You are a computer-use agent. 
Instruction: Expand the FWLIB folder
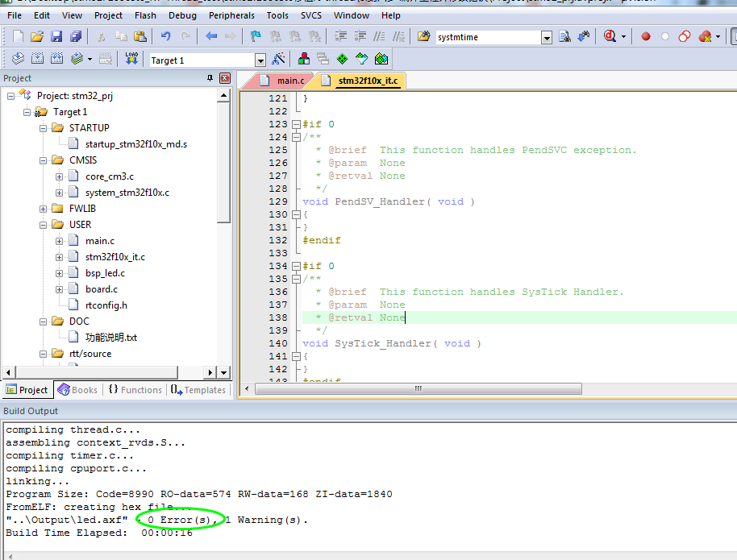(43, 209)
